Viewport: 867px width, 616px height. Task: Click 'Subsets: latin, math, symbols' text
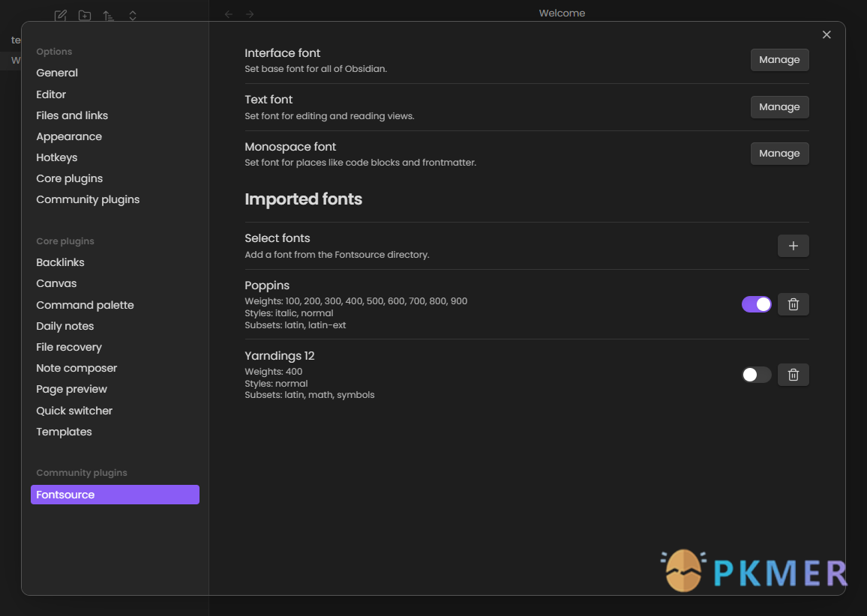pyautogui.click(x=310, y=395)
